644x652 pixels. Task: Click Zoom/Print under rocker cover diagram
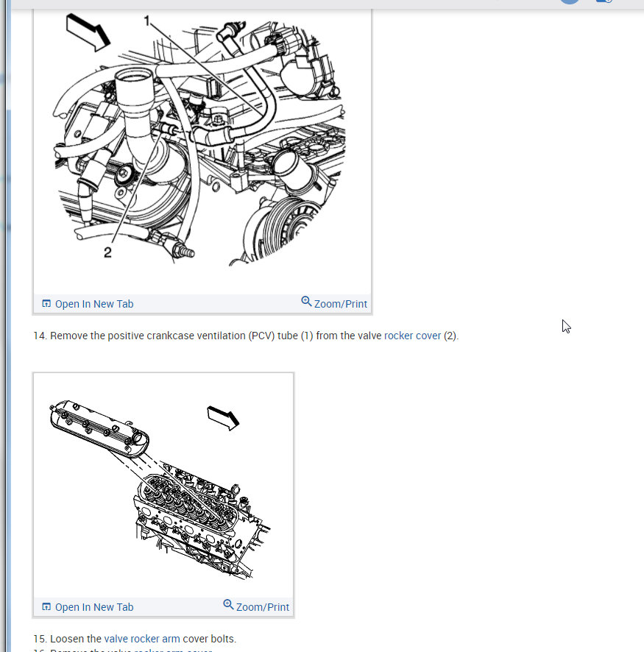click(256, 606)
